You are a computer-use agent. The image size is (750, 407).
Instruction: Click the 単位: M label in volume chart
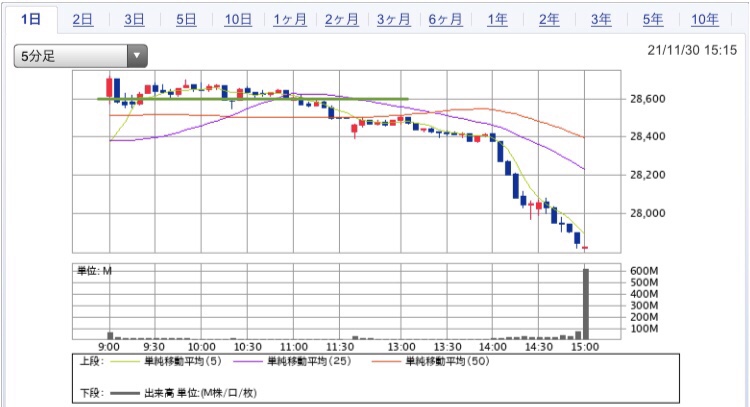click(94, 271)
